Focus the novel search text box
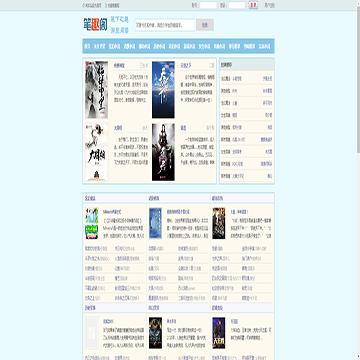This screenshot has height=360, width=360. point(165,25)
